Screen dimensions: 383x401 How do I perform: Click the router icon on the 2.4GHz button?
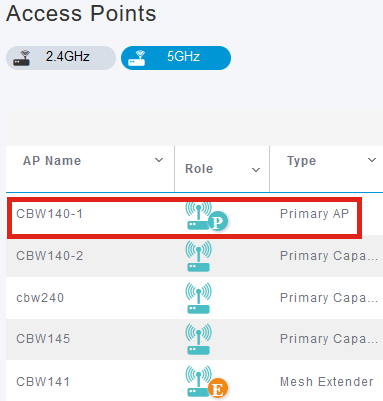(22, 58)
